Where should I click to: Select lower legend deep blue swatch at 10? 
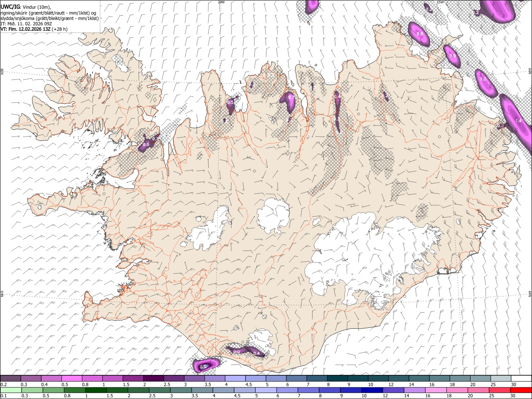pos(372,390)
